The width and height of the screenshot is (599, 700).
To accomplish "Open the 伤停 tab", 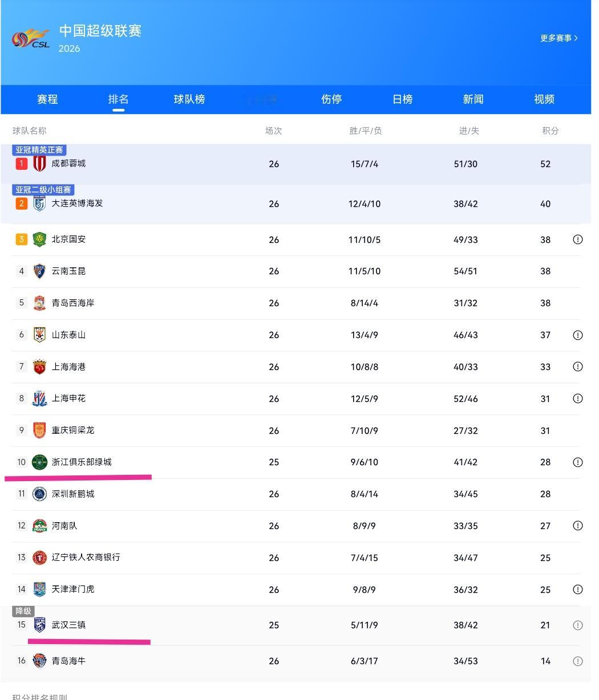I will click(x=331, y=99).
